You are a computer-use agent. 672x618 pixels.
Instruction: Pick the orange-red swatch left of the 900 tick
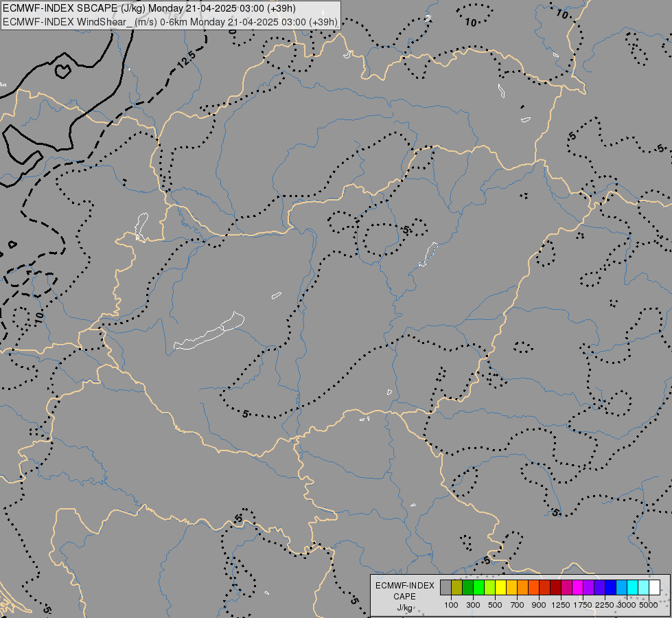533,587
